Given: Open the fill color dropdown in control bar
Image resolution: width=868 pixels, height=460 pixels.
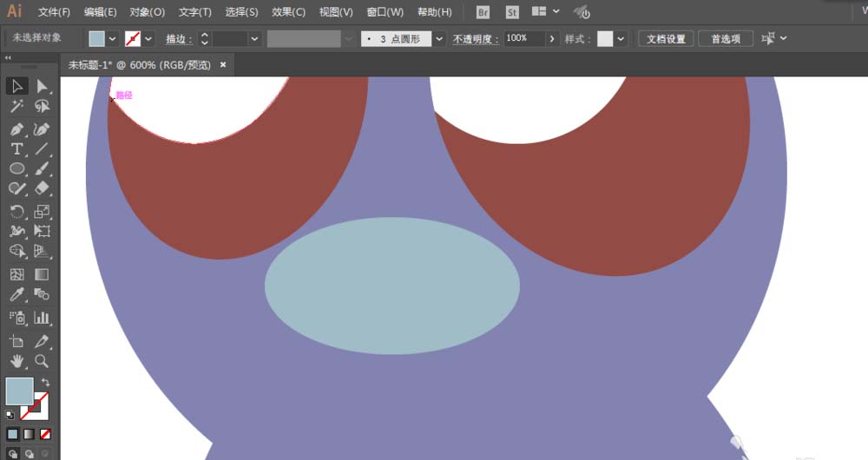Looking at the screenshot, I should click(112, 39).
